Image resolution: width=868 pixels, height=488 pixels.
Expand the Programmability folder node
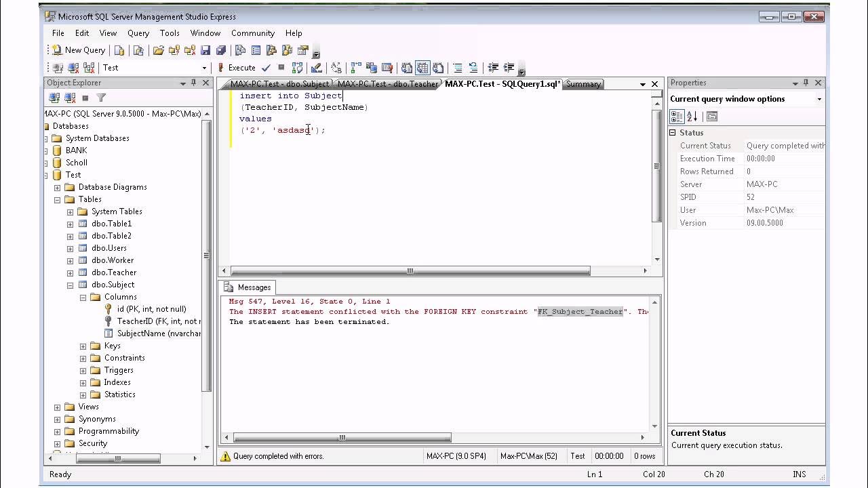coord(58,432)
